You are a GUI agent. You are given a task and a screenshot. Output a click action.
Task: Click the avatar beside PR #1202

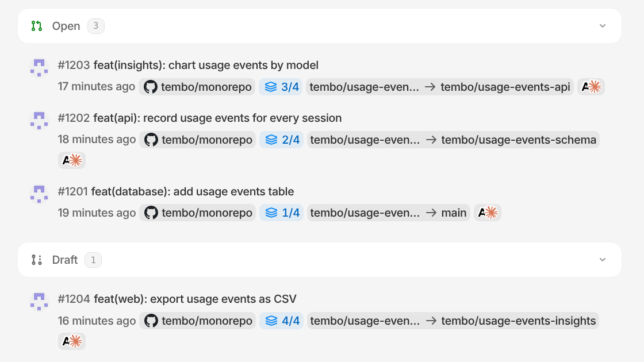[39, 120]
